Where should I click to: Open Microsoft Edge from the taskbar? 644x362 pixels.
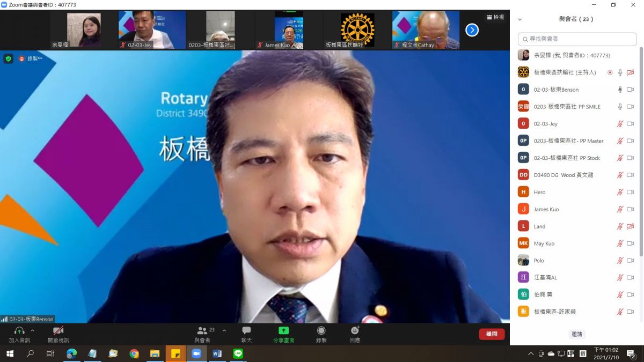pos(71,353)
